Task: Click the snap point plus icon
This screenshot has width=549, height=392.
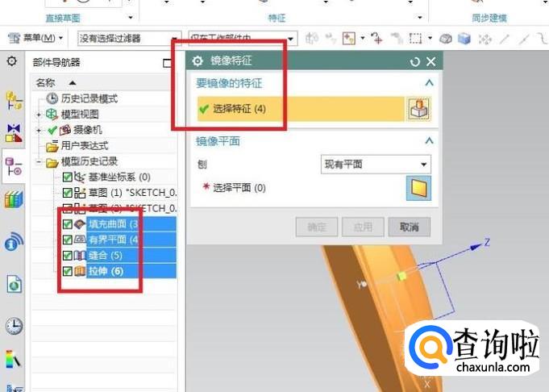Action: (x=376, y=38)
